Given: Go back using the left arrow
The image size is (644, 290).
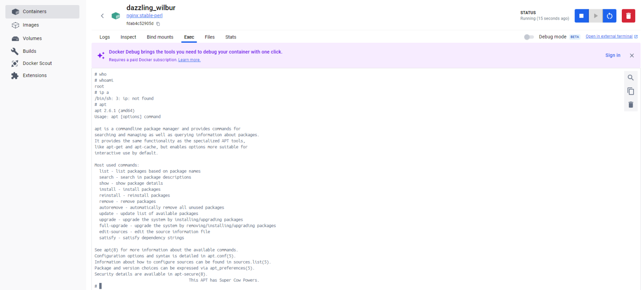Looking at the screenshot, I should (x=102, y=16).
